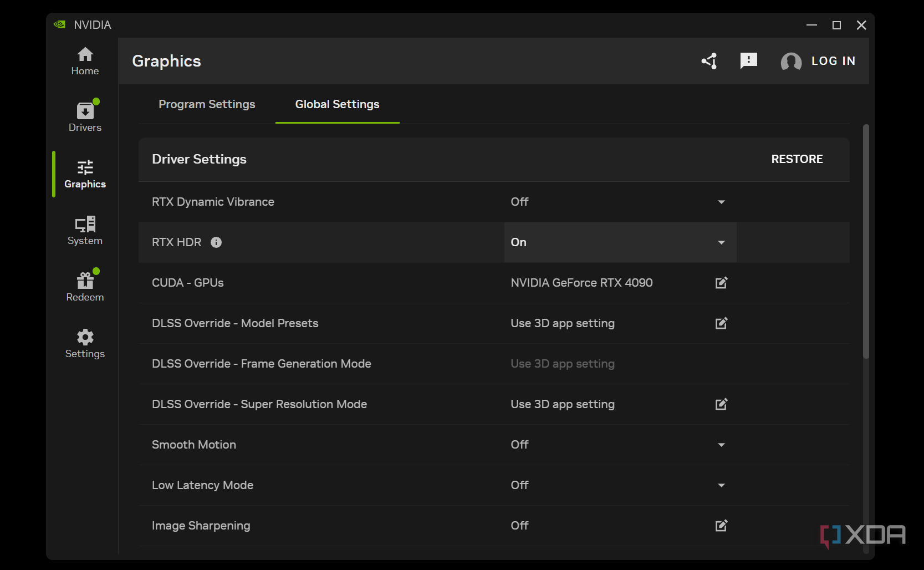The width and height of the screenshot is (924, 570).
Task: Open the RTX HDR dropdown set to On
Action: (620, 242)
